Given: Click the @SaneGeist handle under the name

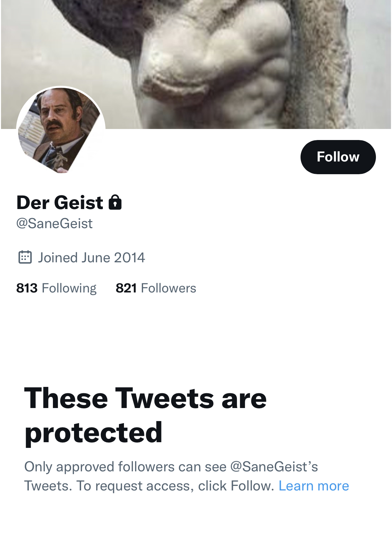Looking at the screenshot, I should [54, 223].
